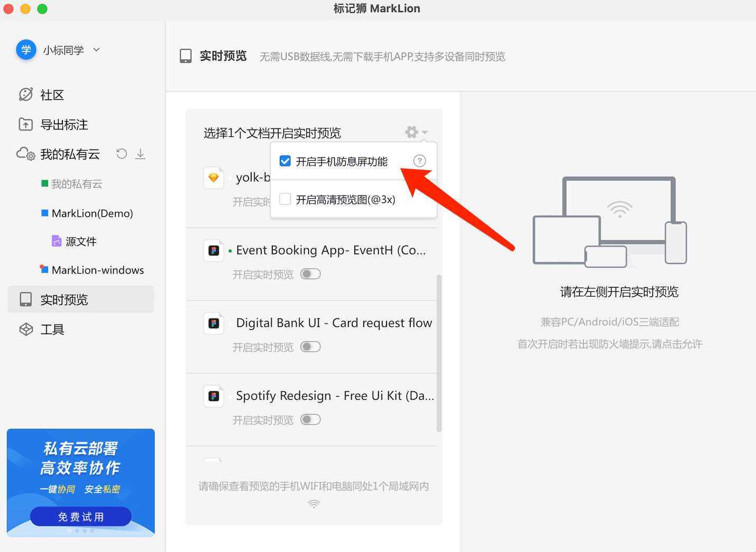Click the cloud download icon

coord(140,154)
